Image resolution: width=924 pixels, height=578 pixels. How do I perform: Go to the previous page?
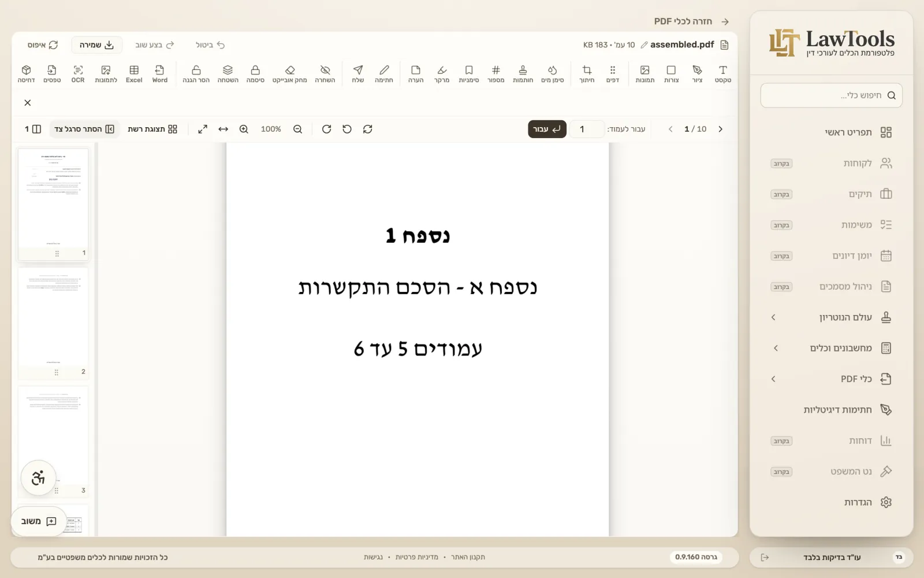pyautogui.click(x=670, y=129)
